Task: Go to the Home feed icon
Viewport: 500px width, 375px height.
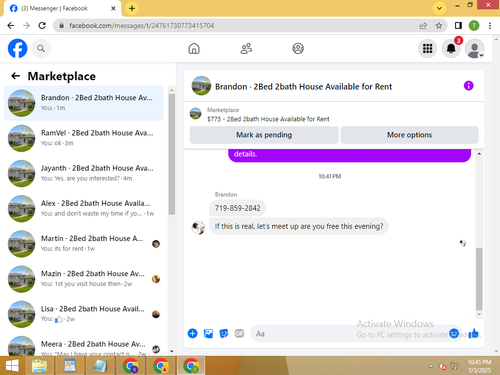Action: tap(194, 49)
